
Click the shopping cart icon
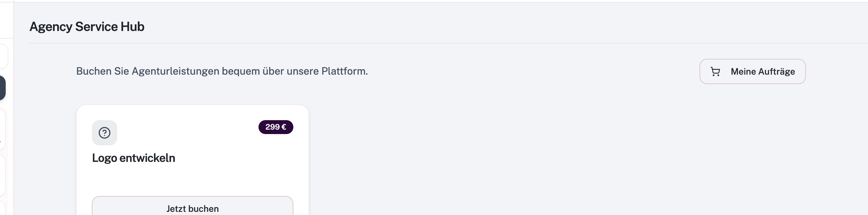pos(715,71)
